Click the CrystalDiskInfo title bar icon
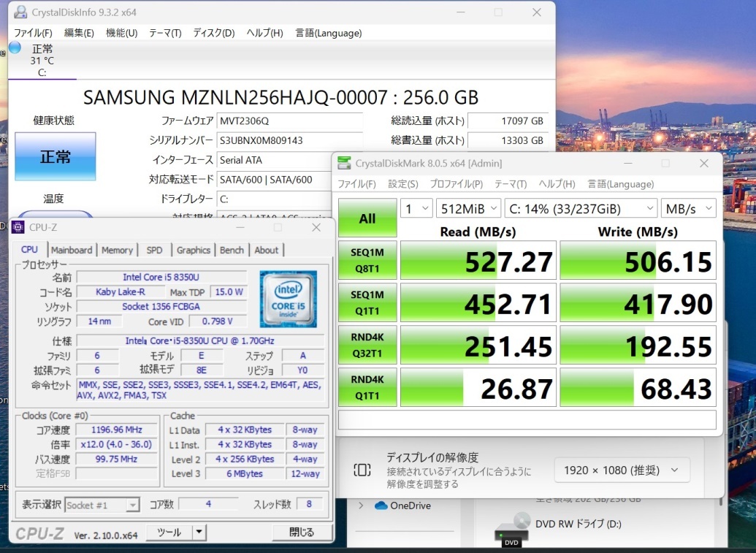 click(20, 12)
